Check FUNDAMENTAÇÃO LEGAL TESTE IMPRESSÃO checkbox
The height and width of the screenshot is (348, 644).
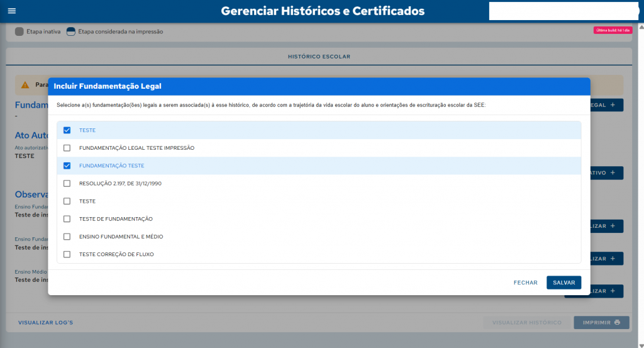pos(67,148)
